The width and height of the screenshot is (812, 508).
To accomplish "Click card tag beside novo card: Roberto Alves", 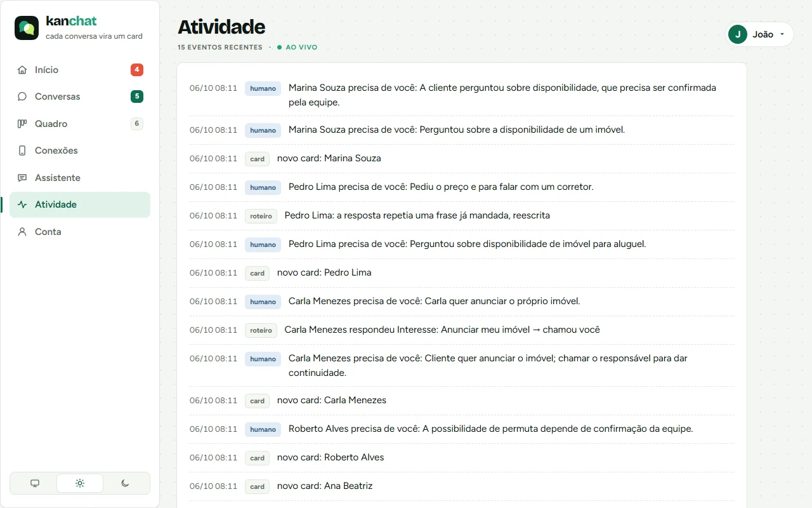I will 257,458.
